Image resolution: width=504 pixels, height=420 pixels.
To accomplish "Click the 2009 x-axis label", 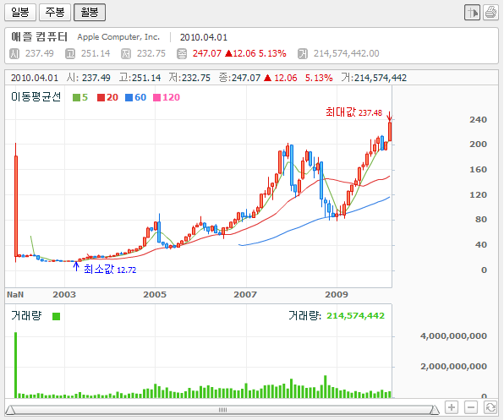I will pos(337,295).
